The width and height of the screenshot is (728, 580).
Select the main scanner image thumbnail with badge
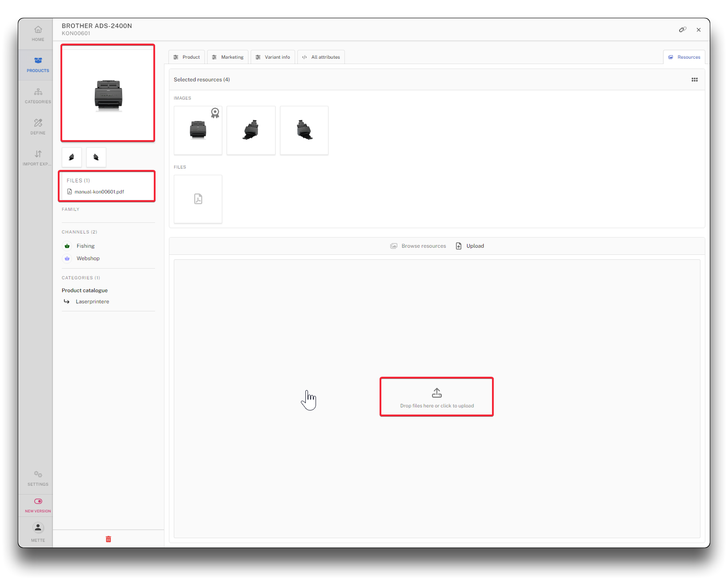198,130
